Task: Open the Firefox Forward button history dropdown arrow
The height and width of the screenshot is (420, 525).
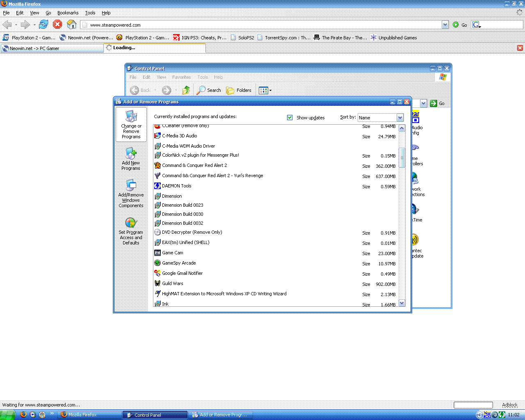Action: [34, 25]
